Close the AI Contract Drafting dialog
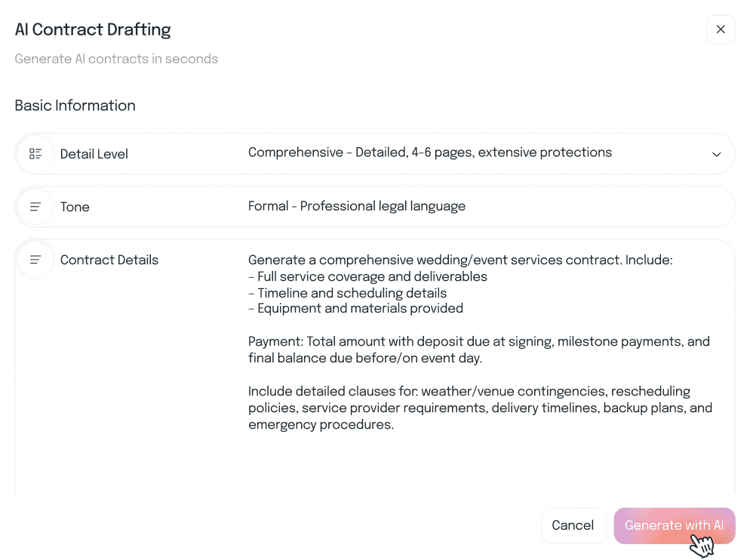Screen dimensions: 750x560 click(x=720, y=29)
